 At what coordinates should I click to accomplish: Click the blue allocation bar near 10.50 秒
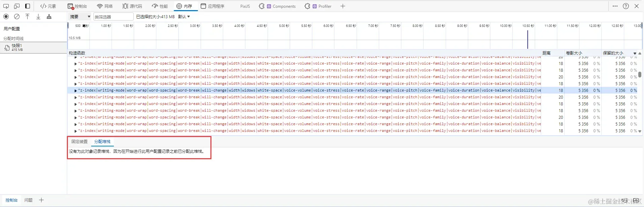(x=528, y=39)
